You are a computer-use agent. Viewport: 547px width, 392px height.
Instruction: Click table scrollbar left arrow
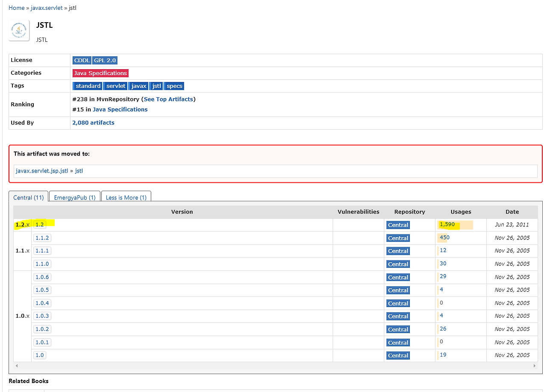tap(17, 366)
